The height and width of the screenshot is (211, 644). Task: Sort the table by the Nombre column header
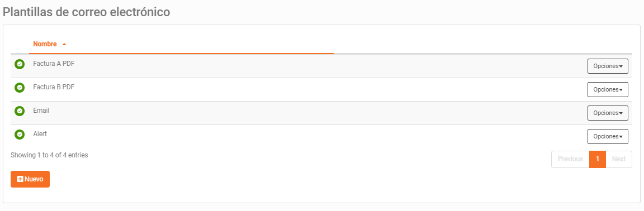click(x=45, y=44)
